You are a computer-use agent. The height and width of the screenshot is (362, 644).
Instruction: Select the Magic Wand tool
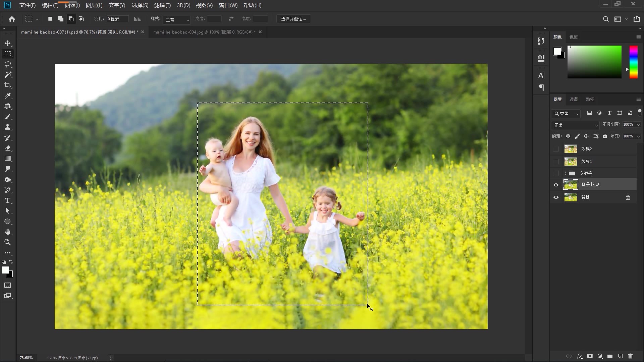pos(8,75)
